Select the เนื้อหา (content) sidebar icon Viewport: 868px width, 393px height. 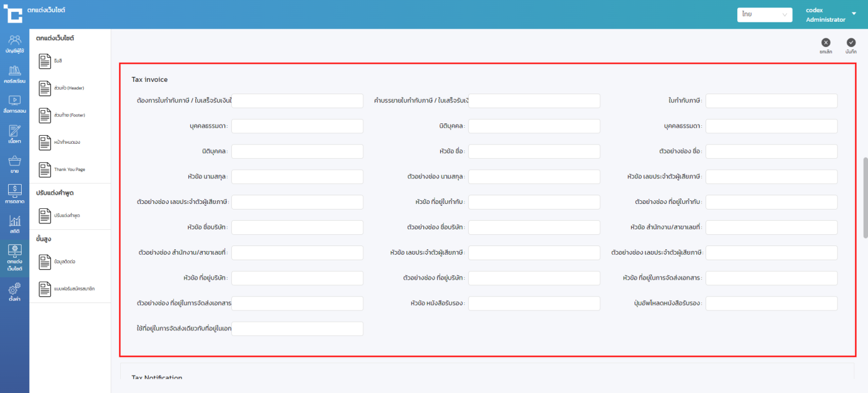(14, 134)
